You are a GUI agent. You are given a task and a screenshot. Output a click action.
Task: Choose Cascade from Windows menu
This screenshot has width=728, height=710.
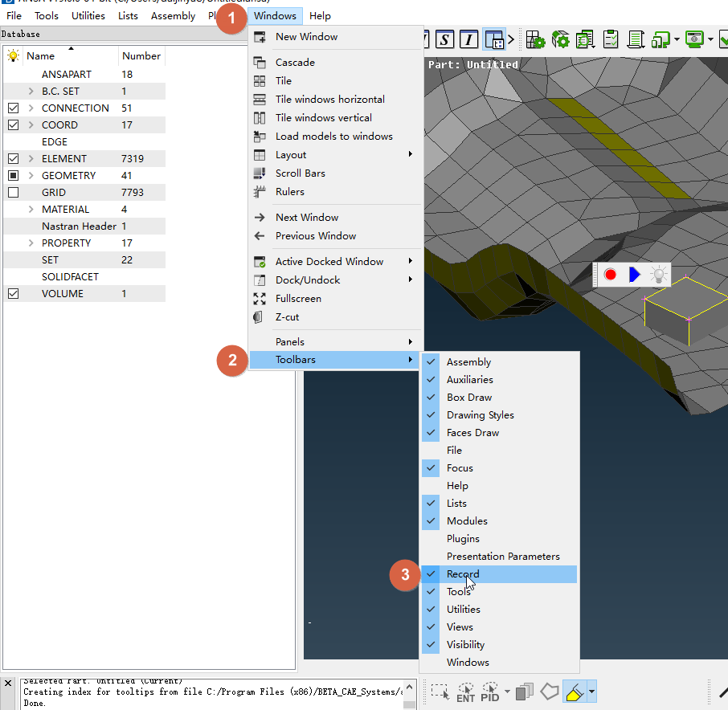[336, 62]
